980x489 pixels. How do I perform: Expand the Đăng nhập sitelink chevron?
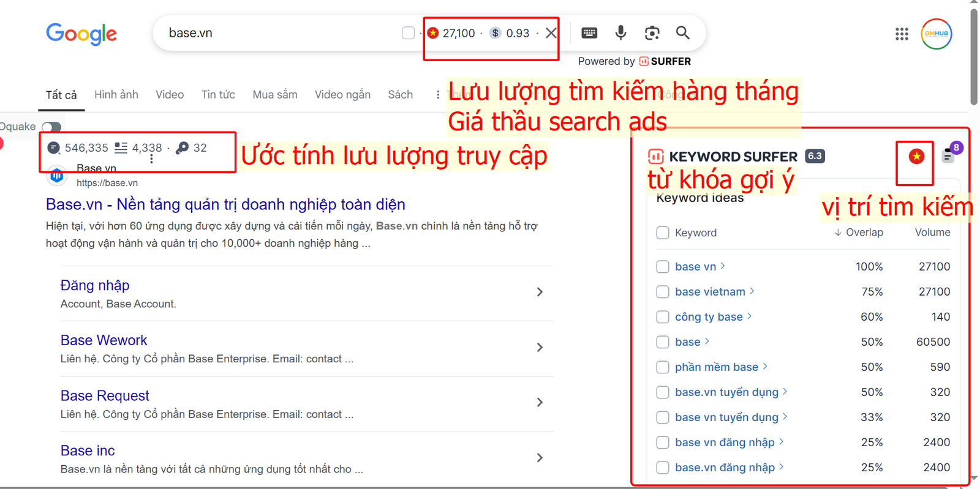point(540,292)
